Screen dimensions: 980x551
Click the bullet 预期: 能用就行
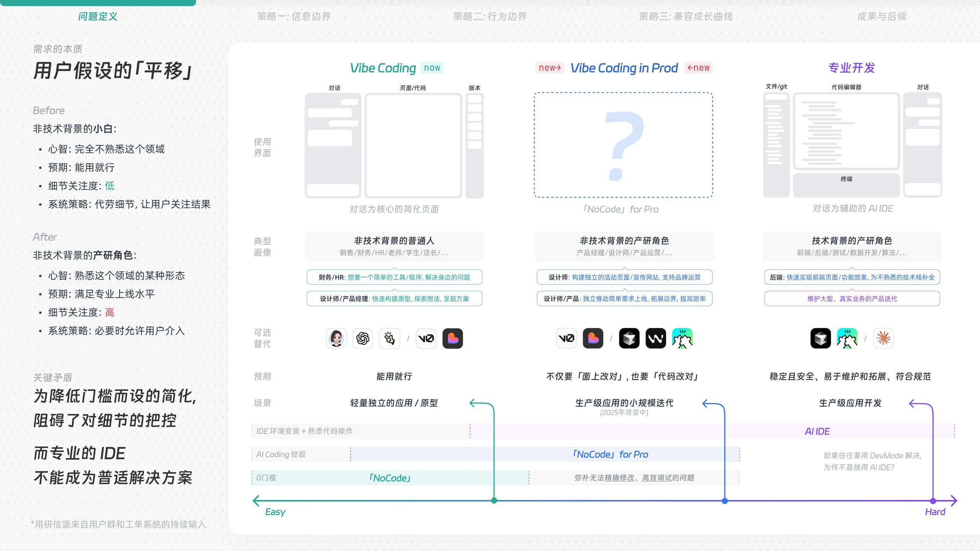pyautogui.click(x=81, y=167)
